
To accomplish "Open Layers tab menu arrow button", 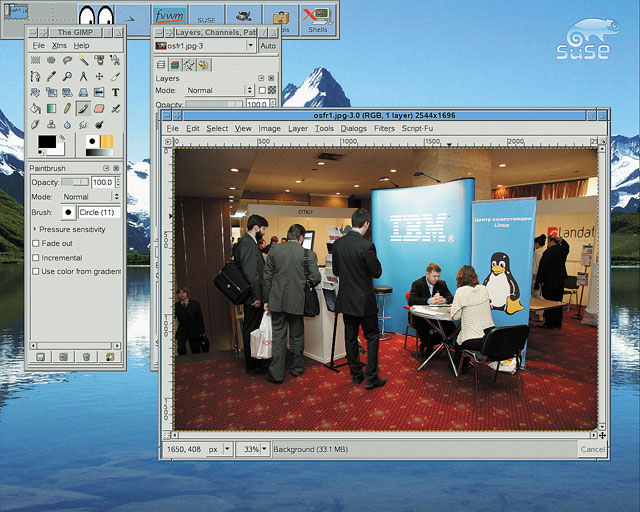I will [261, 78].
